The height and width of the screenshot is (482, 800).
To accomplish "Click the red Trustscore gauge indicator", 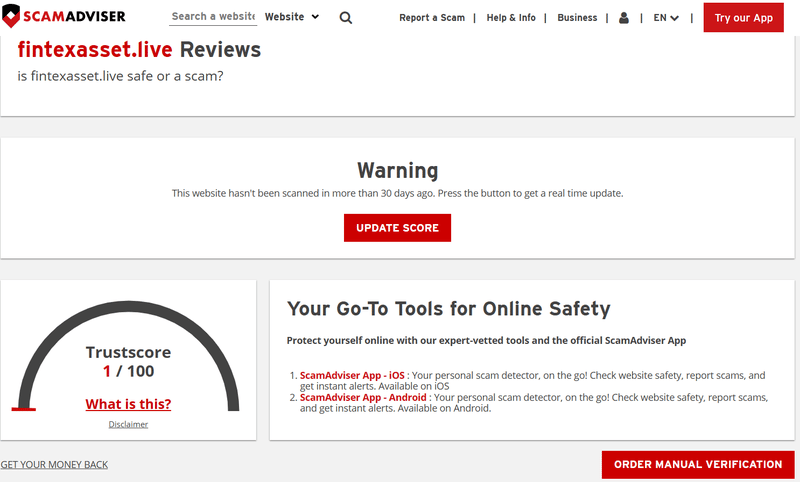I will tap(23, 409).
